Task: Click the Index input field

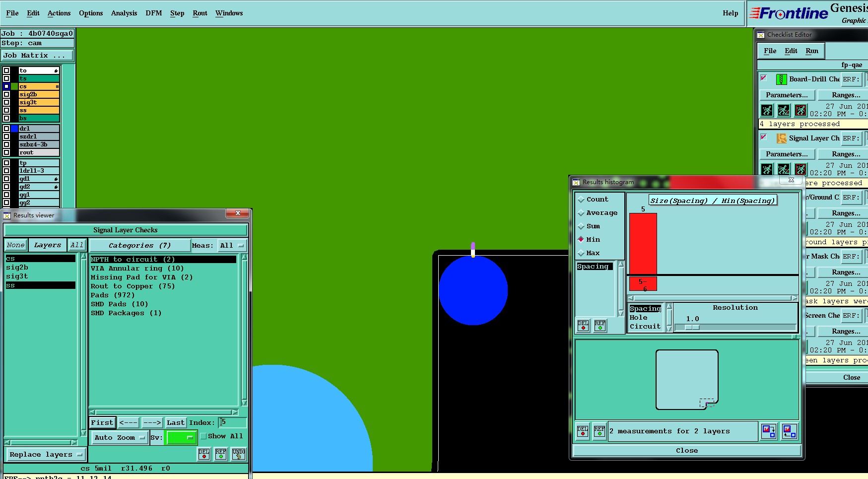Action: (232, 422)
